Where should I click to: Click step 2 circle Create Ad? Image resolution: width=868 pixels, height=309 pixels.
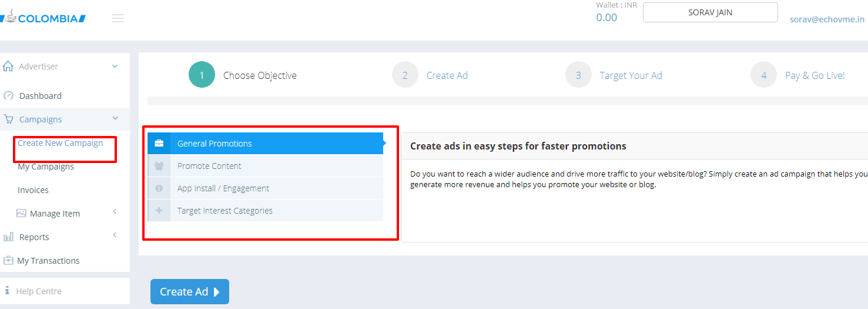(405, 75)
